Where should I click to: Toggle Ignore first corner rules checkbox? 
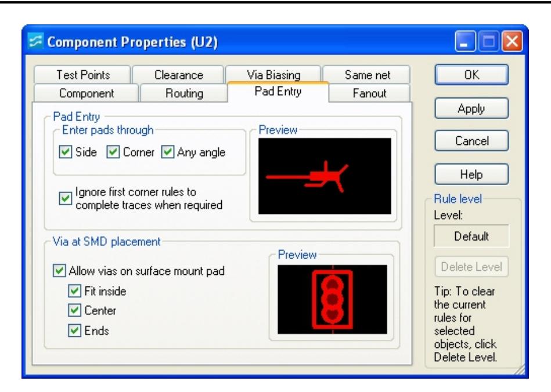(64, 198)
